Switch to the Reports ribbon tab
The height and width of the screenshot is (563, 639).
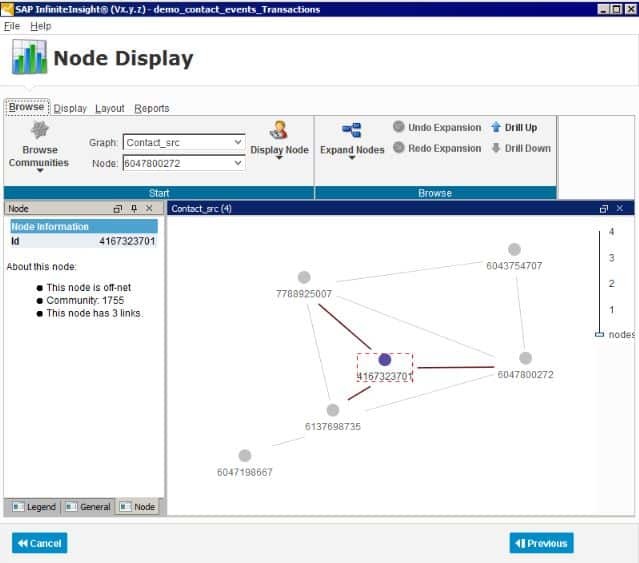152,108
